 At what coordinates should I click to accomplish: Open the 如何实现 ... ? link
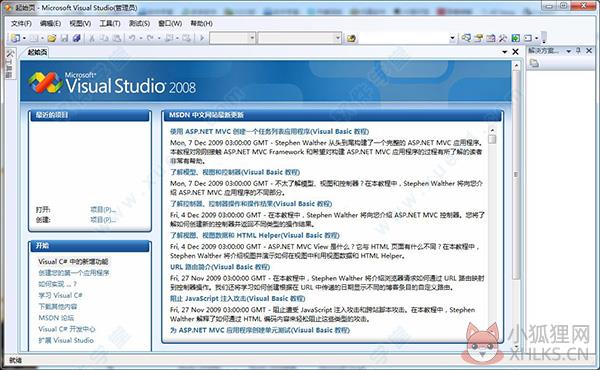57,284
